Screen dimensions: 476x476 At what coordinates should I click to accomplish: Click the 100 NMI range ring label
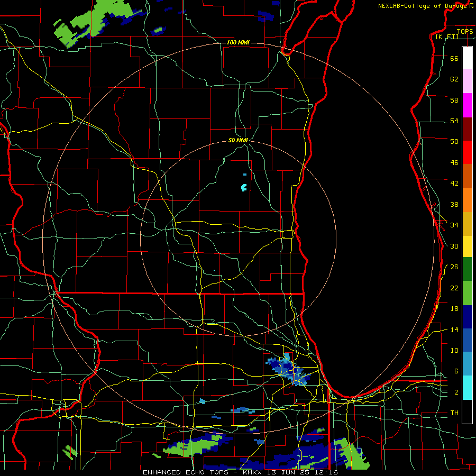tap(238, 42)
